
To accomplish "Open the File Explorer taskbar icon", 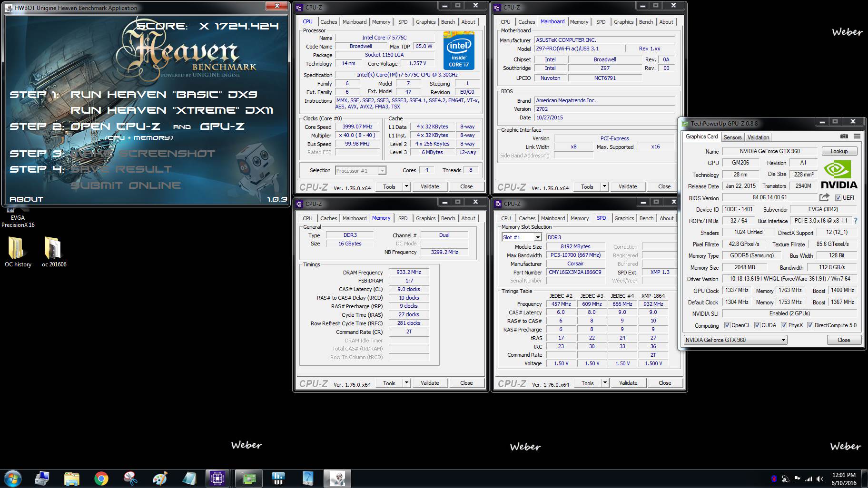I will 71,478.
